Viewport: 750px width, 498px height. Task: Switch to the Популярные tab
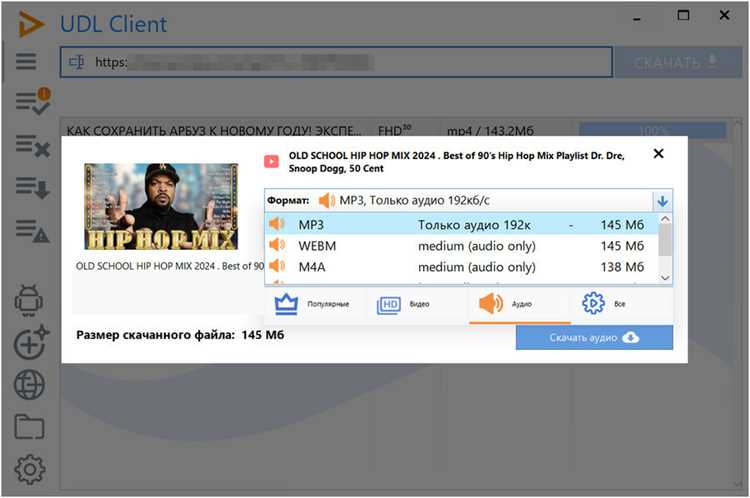coord(315,304)
